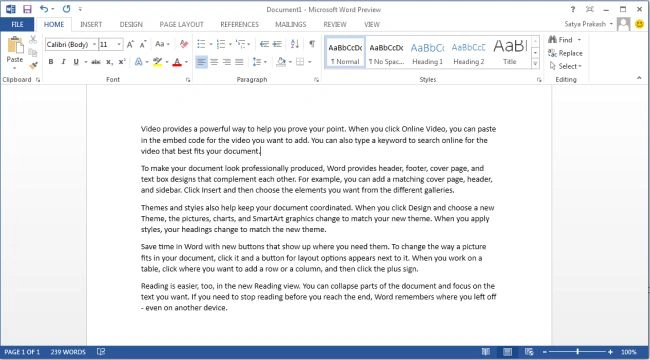Click the Paste clipboard icon
This screenshot has height=360, width=650.
pos(15,46)
